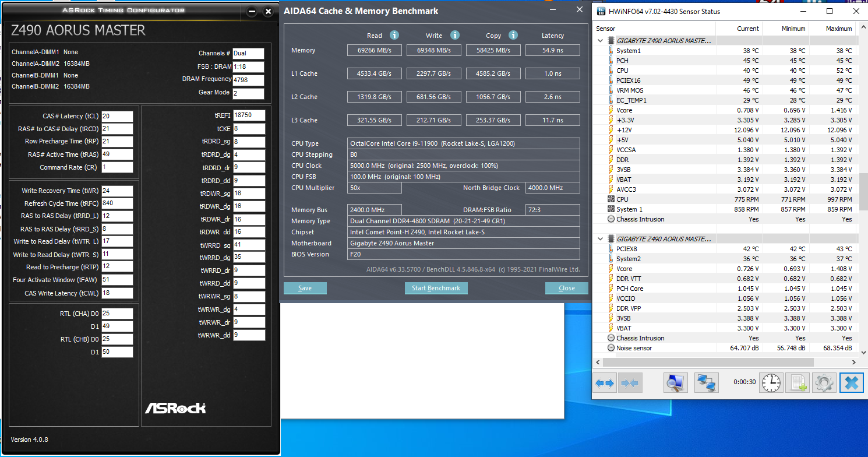This screenshot has height=457, width=868.
Task: Click the DRAM Frequency field in ASRock
Action: 248,80
